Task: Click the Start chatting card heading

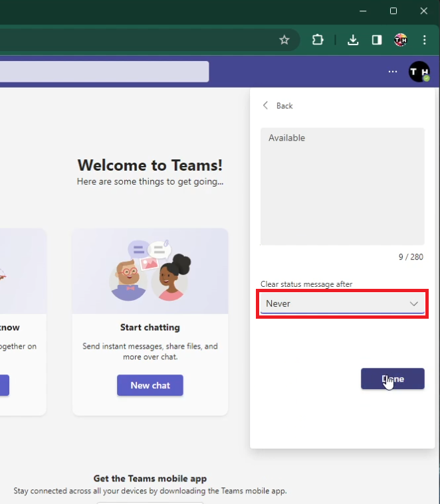Action: point(150,327)
